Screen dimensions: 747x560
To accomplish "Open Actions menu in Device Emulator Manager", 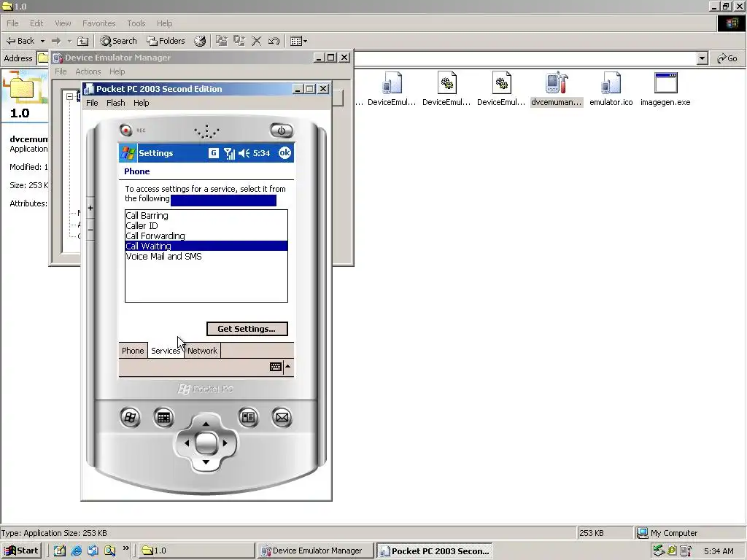I will point(88,71).
